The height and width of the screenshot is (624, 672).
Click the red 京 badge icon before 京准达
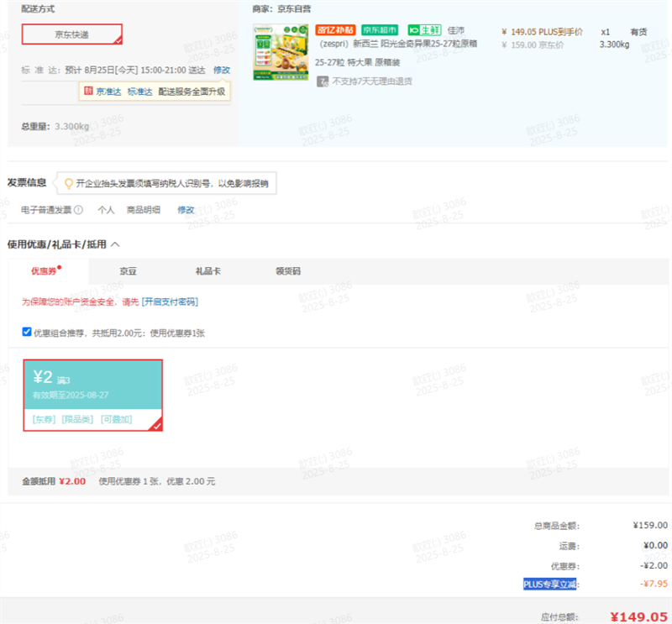(x=87, y=92)
